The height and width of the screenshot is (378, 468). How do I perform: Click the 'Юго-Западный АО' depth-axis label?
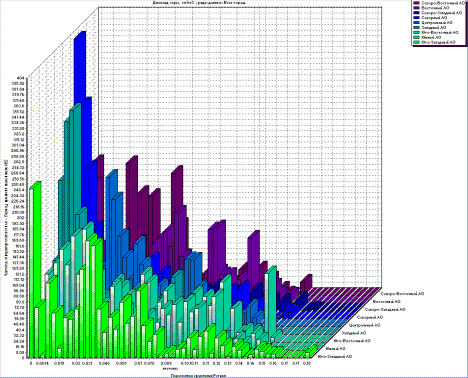click(x=335, y=356)
